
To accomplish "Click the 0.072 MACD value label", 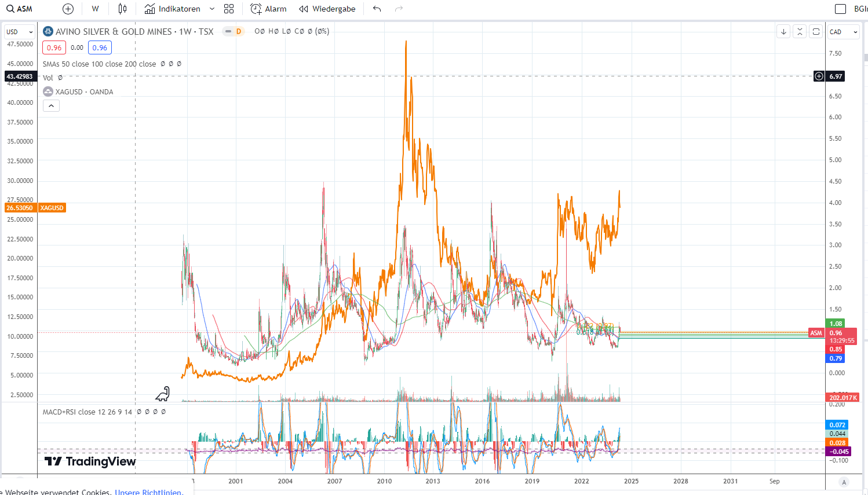I will (x=837, y=425).
